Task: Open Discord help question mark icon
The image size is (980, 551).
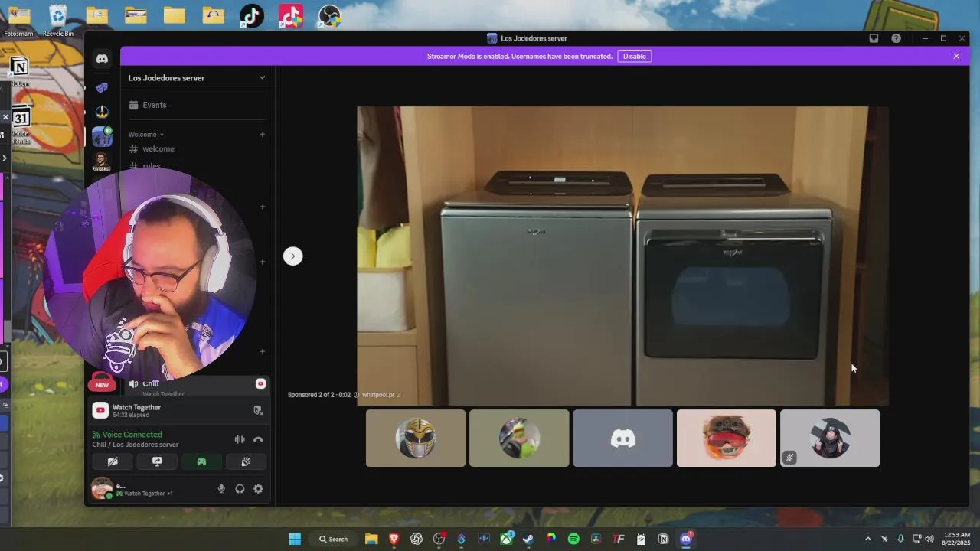Action: coord(896,38)
